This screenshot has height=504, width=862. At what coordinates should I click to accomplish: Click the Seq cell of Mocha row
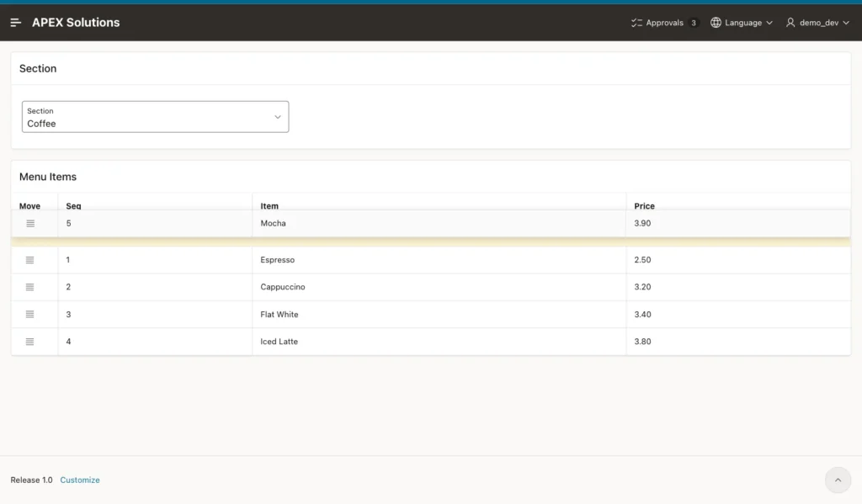click(155, 223)
